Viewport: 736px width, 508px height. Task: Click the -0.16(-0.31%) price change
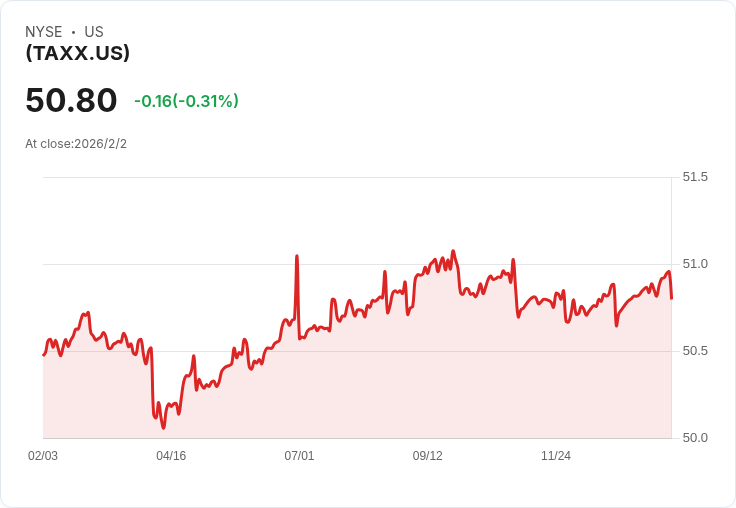pos(186,101)
